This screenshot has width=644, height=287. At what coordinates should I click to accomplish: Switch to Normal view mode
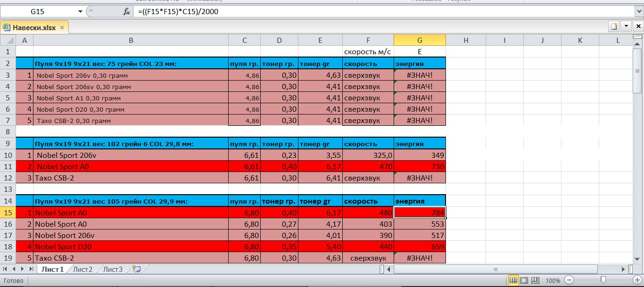tap(512, 280)
